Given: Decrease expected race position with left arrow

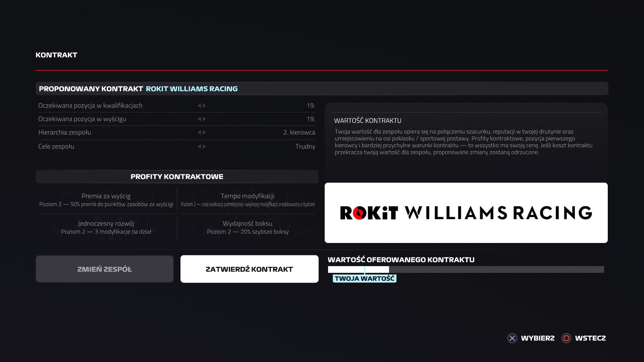Looking at the screenshot, I should pyautogui.click(x=199, y=119).
